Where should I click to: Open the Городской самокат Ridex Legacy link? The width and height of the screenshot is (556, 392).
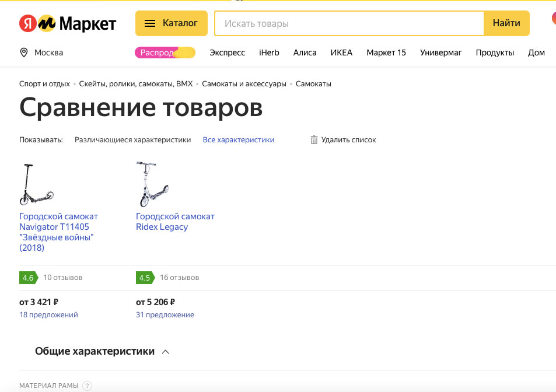click(175, 222)
